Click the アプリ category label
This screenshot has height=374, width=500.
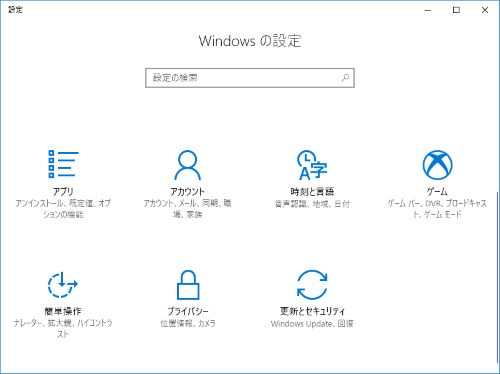pos(63,192)
